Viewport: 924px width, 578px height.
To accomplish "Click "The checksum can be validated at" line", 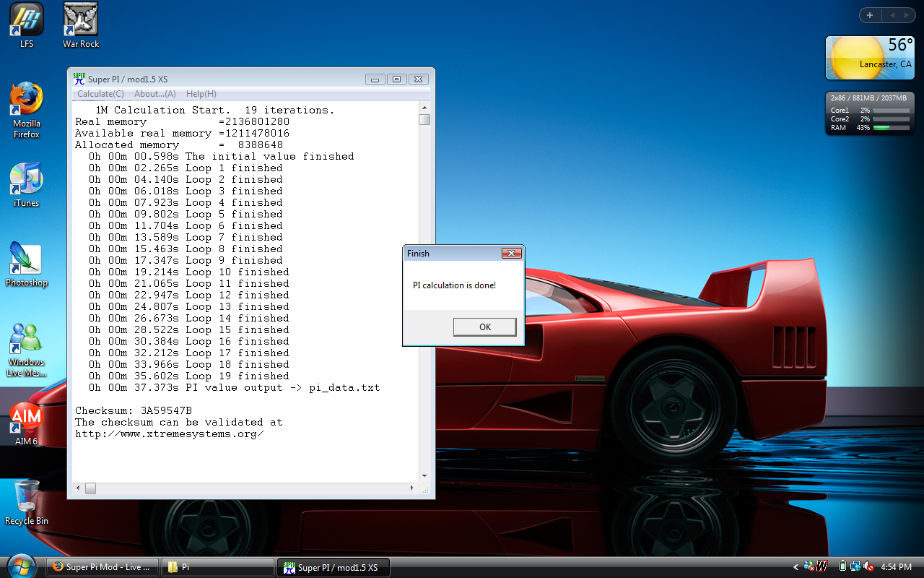I will tap(179, 422).
